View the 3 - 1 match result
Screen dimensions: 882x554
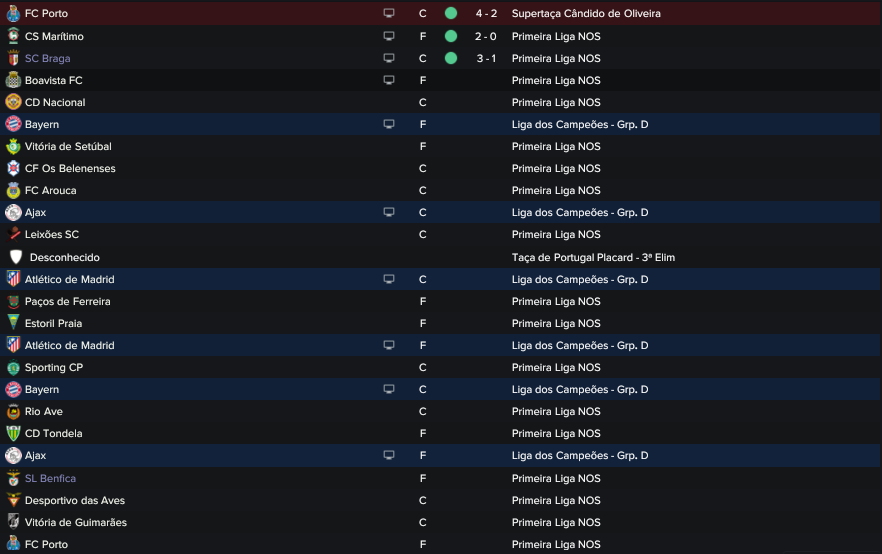tap(486, 58)
